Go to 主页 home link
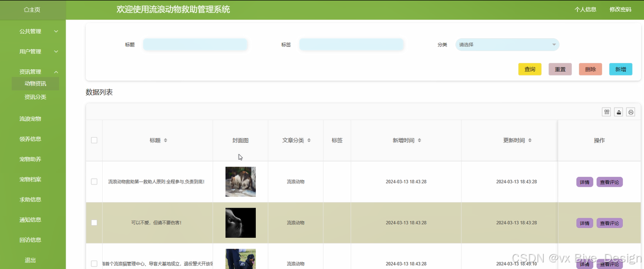This screenshot has width=644, height=269. click(32, 9)
